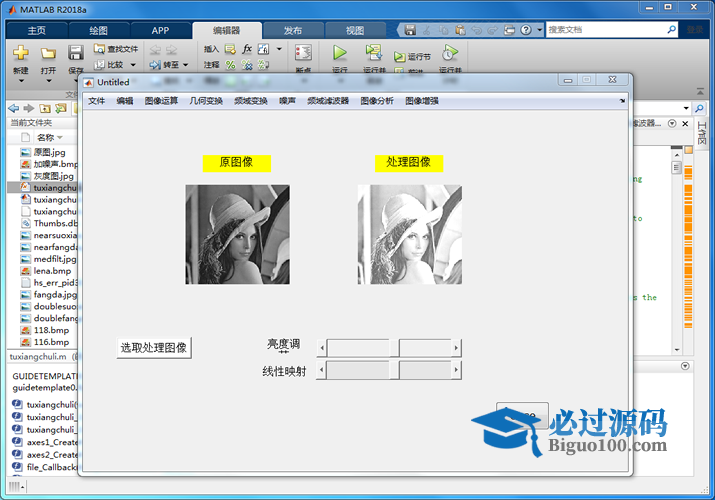Screen dimensions: 715x500
Task: Click the save icon in the quick access toolbar
Action: coord(410,30)
